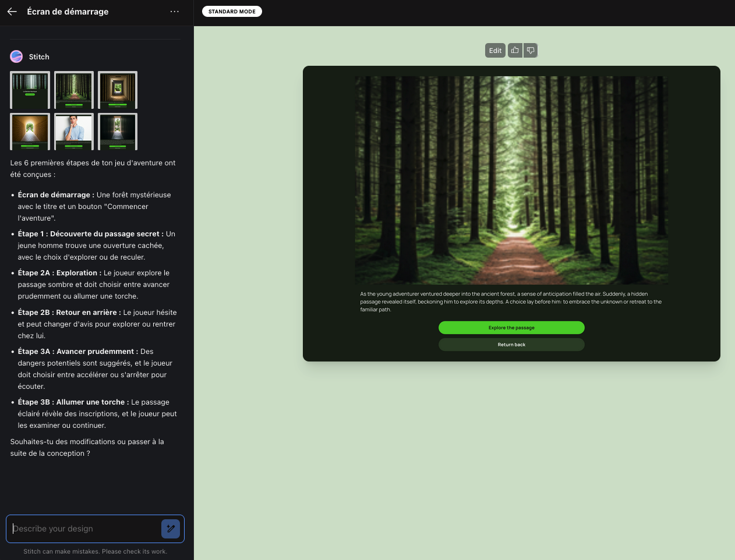Like the design with thumbs up

(x=515, y=51)
